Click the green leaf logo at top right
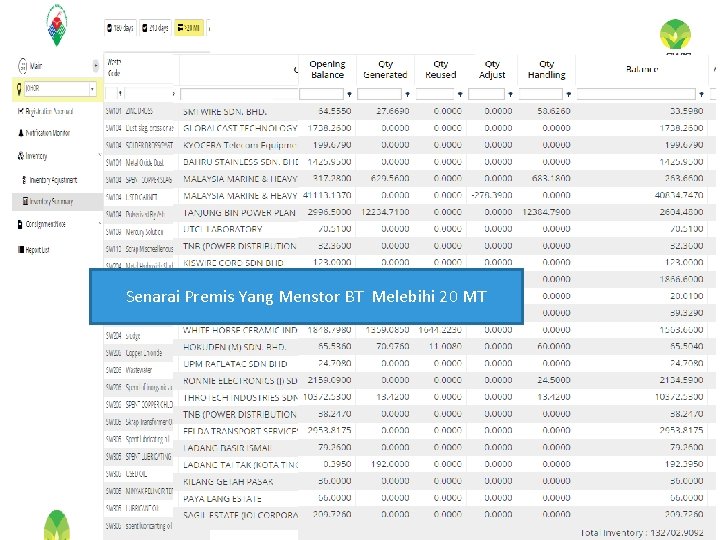The height and width of the screenshot is (540, 720). click(x=675, y=35)
